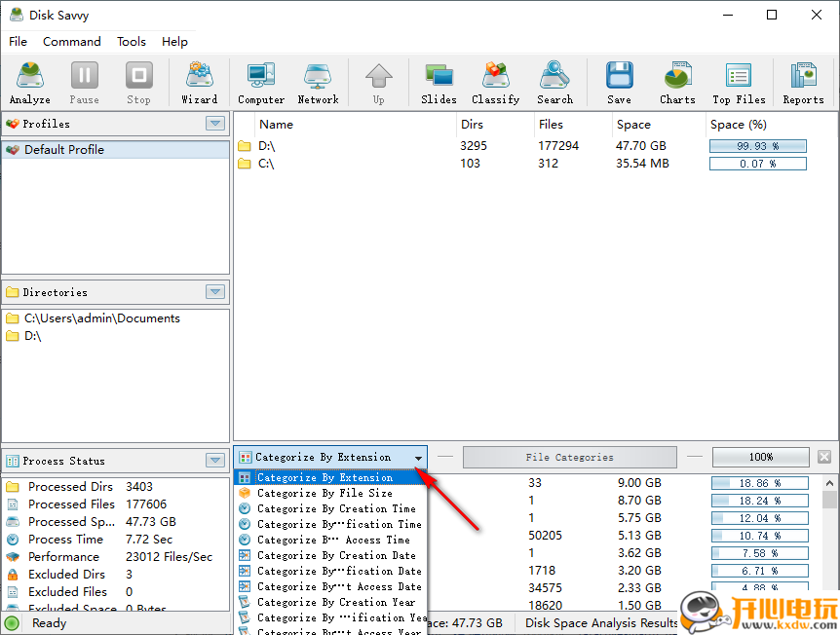Close the categories pane with X button

tap(824, 457)
